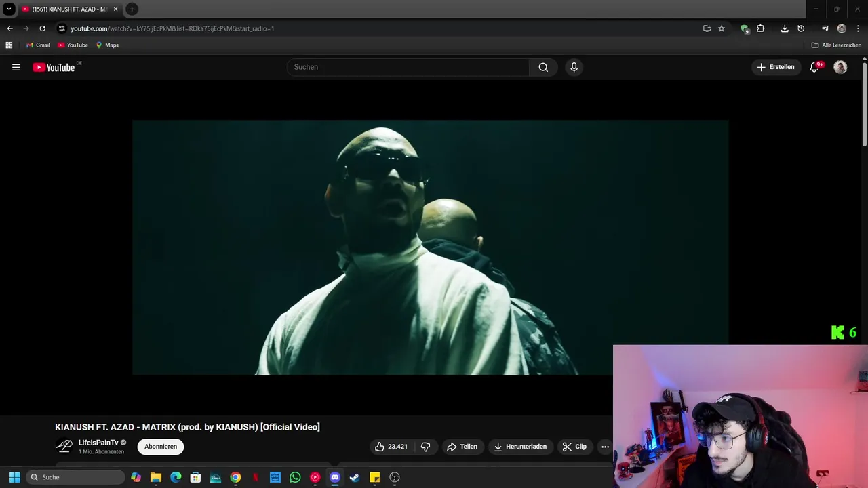Go to YouTube home via logo
The width and height of the screenshot is (868, 488).
pos(54,67)
